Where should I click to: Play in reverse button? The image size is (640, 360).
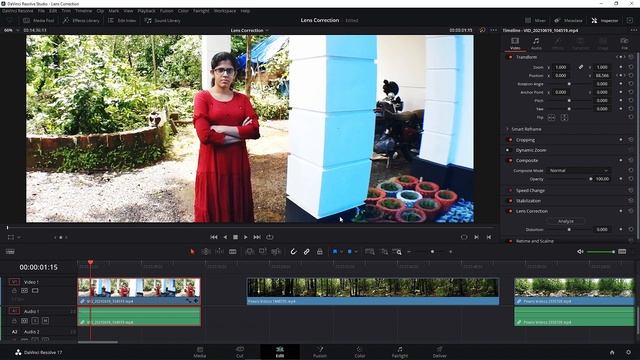click(225, 237)
